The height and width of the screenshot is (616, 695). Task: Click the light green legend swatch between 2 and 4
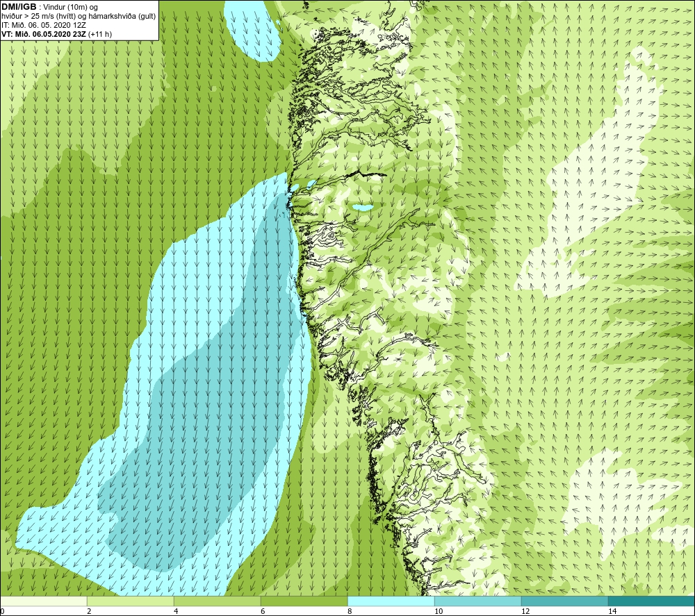pyautogui.click(x=131, y=601)
